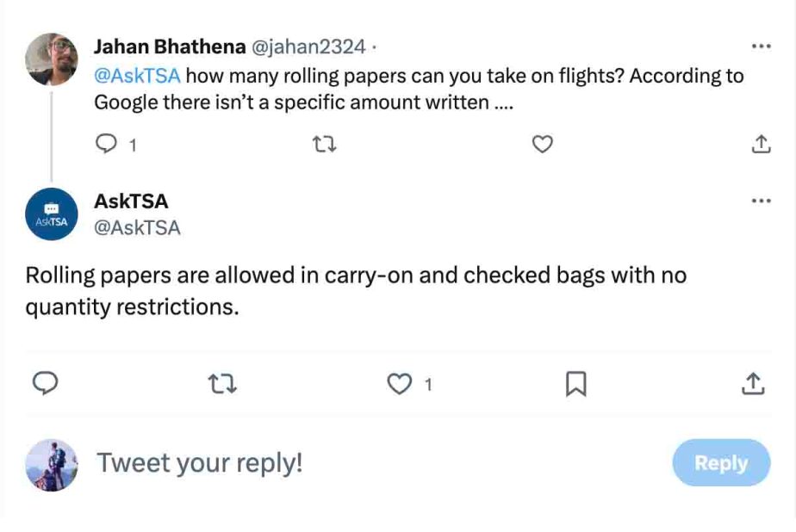Bookmark the AskTSA reply
Image resolution: width=796 pixels, height=532 pixels.
click(575, 383)
